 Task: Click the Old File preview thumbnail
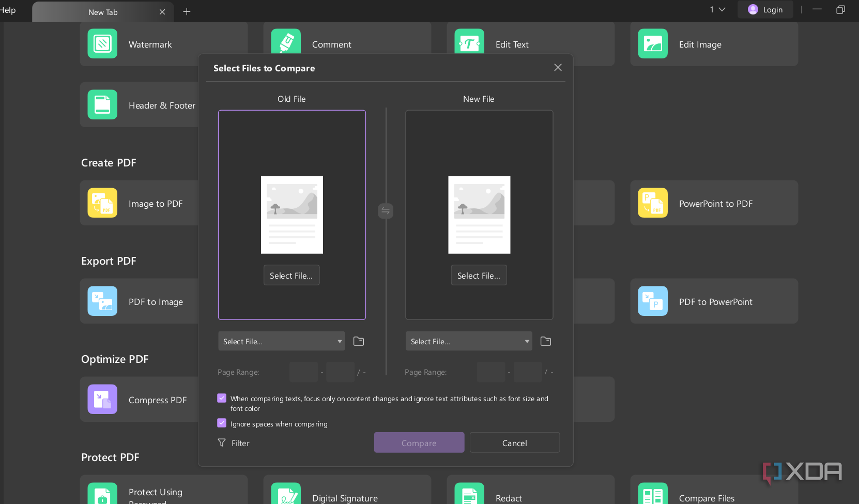click(x=292, y=215)
